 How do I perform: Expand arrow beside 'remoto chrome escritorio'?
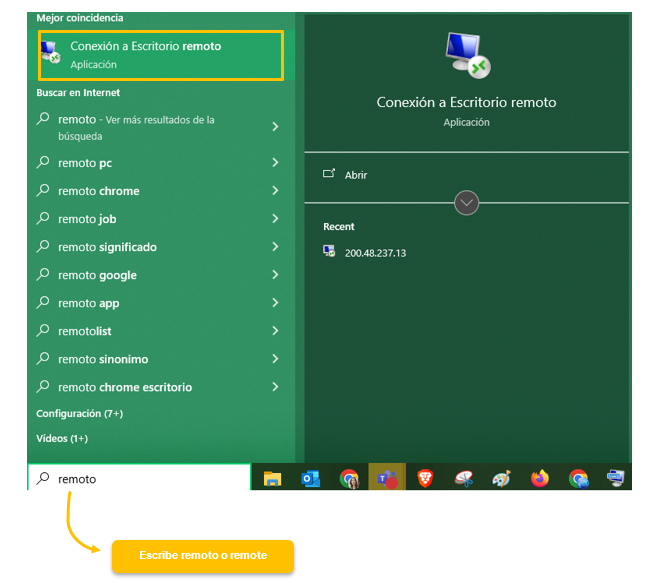275,387
